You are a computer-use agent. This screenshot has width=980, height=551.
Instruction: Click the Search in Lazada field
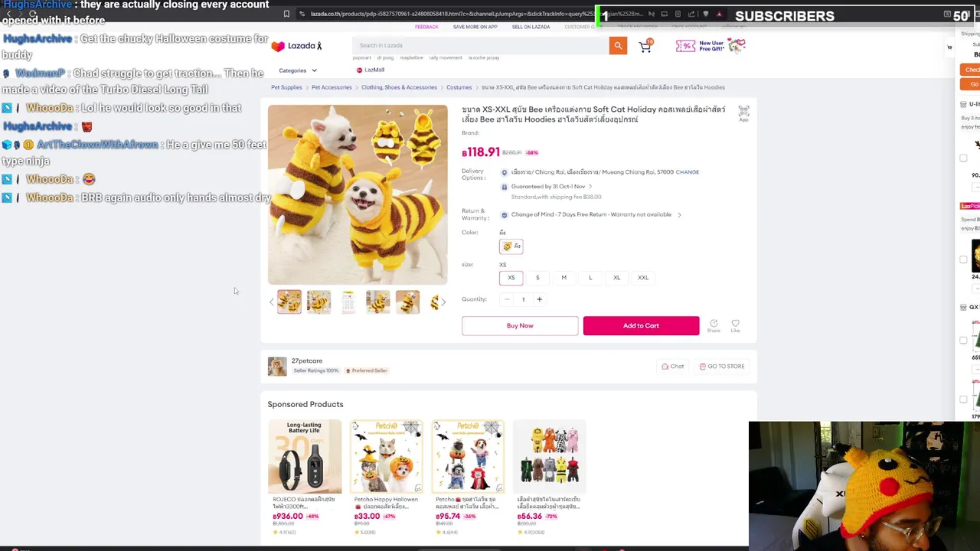[481, 46]
